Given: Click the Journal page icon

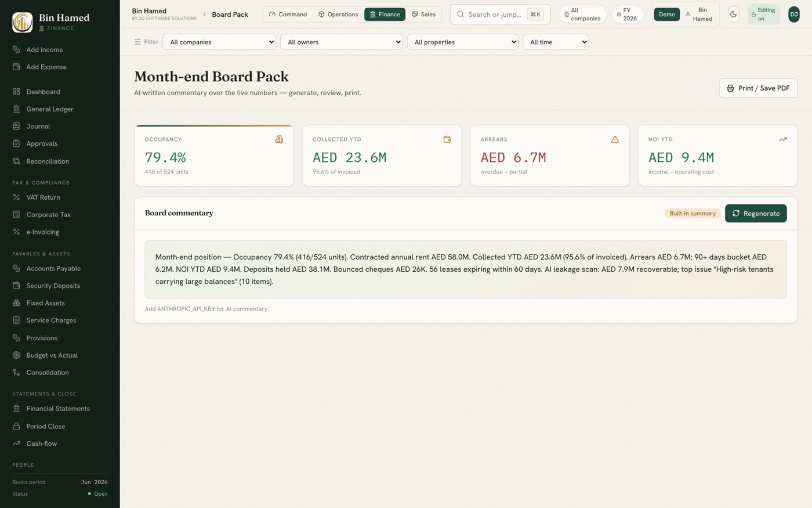Looking at the screenshot, I should point(16,126).
